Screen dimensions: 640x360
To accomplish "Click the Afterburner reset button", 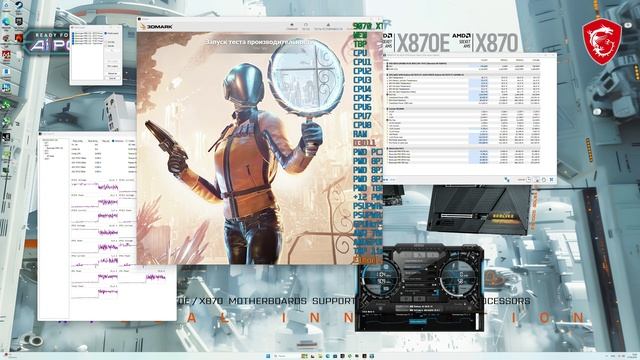I will [420, 299].
